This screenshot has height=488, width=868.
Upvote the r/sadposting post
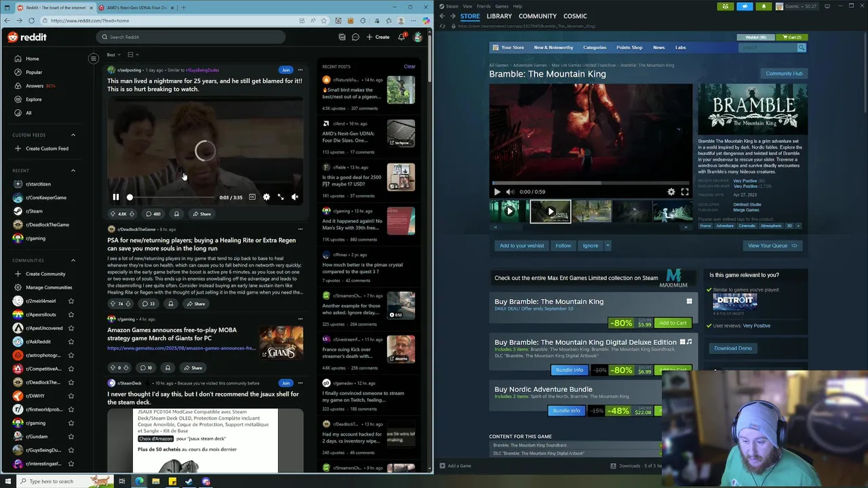pos(113,214)
